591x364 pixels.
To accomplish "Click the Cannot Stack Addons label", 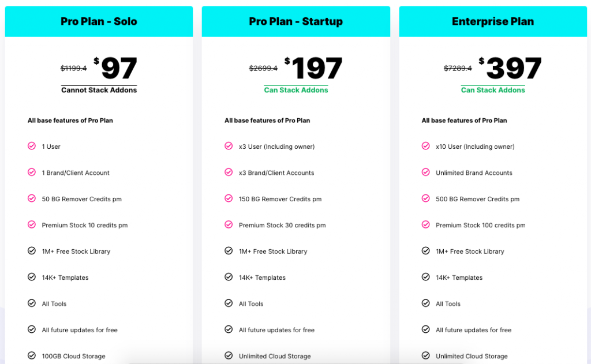I will pos(99,90).
